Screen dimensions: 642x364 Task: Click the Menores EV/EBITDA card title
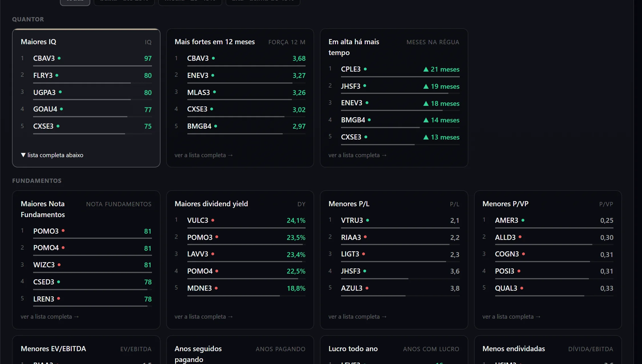(53, 349)
